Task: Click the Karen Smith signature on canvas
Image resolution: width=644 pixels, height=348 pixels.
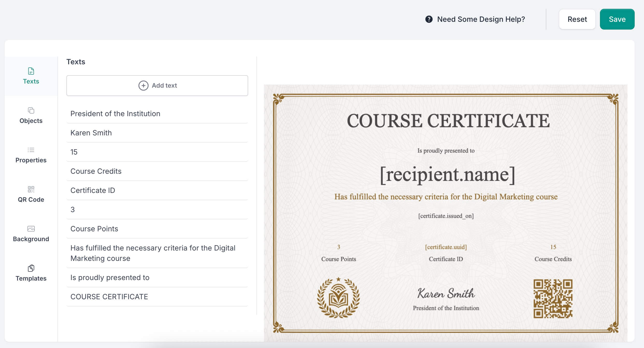Action: 446,293
